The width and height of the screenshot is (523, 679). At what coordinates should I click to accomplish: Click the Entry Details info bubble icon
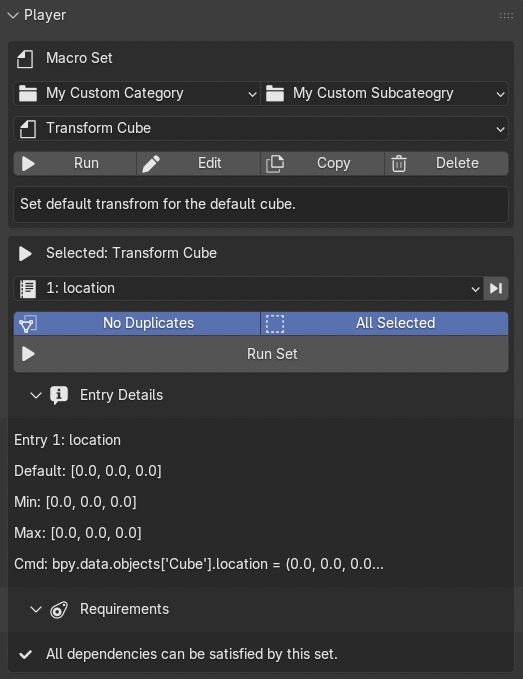coord(59,395)
